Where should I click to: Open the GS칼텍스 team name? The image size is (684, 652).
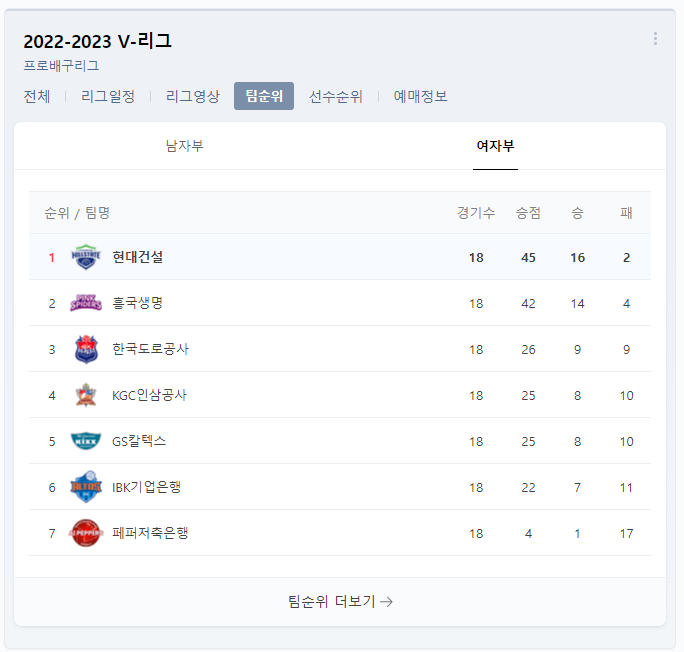coord(139,441)
